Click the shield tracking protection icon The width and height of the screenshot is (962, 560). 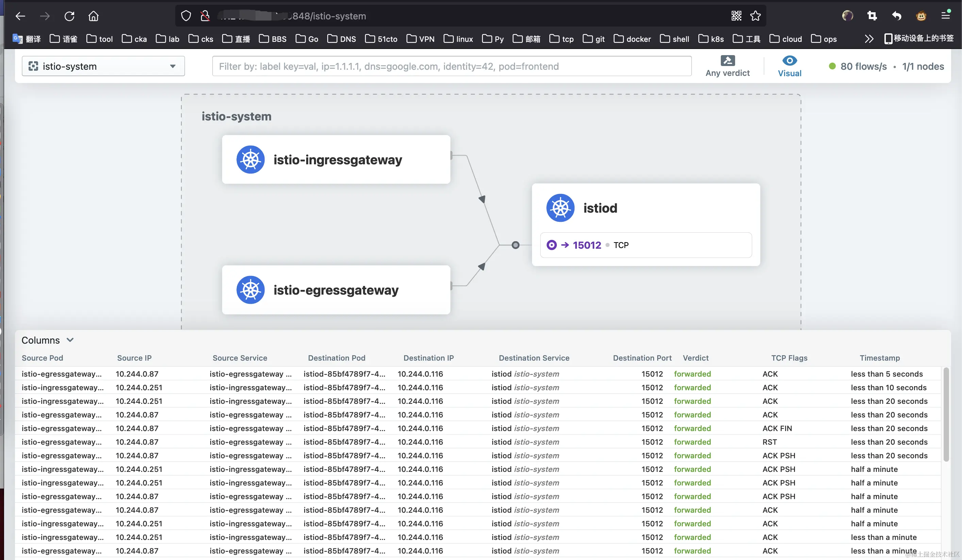[x=186, y=16]
